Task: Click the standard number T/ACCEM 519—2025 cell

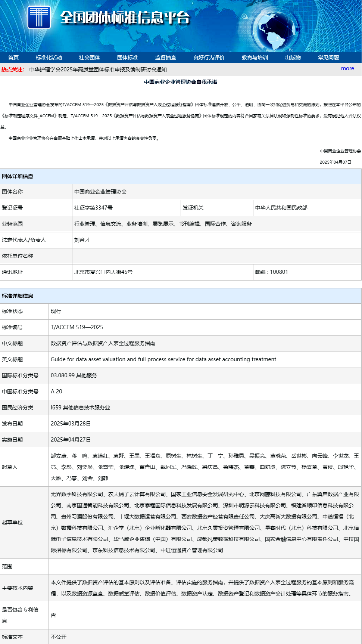Action: (x=77, y=327)
